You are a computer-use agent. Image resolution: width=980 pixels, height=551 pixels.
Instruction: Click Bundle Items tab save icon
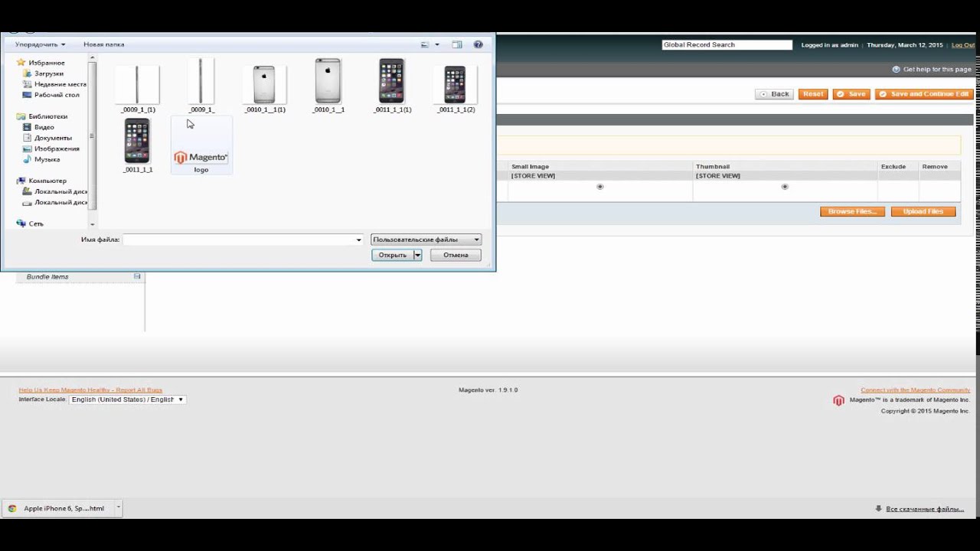pyautogui.click(x=137, y=276)
